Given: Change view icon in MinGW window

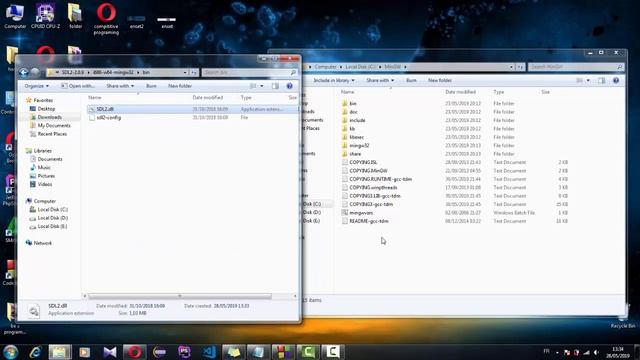Looking at the screenshot, I should pyautogui.click(x=580, y=80).
